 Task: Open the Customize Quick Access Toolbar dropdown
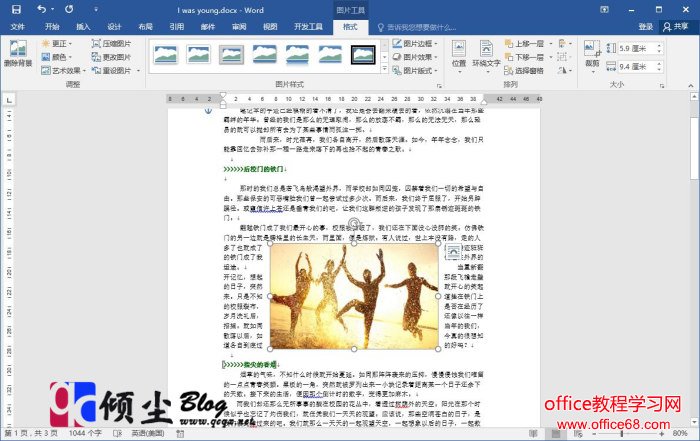coord(96,9)
